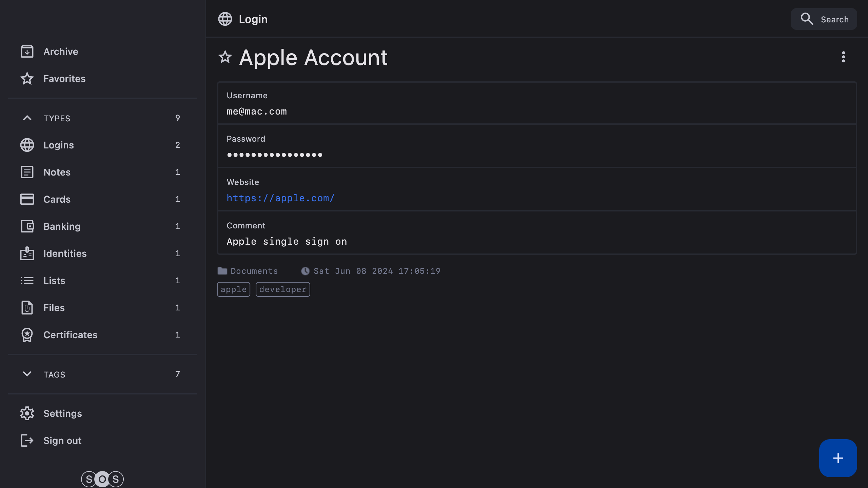The width and height of the screenshot is (868, 488).
Task: Click Sign out
Action: tap(63, 441)
